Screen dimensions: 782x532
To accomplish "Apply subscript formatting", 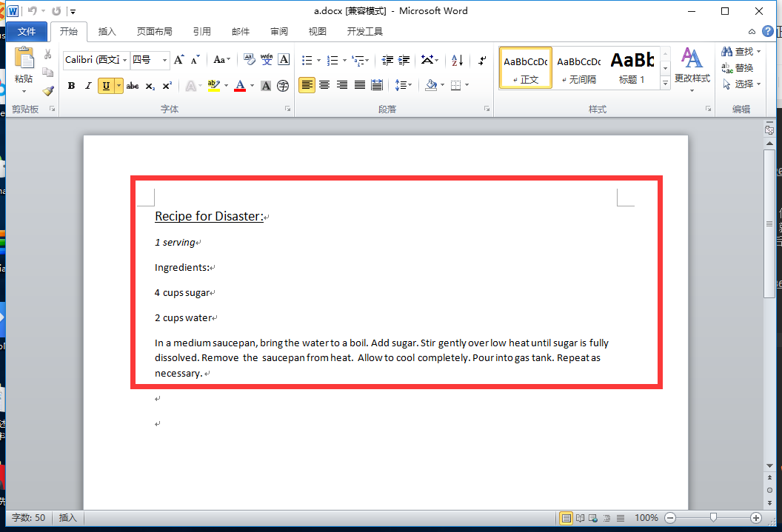I will (x=150, y=86).
